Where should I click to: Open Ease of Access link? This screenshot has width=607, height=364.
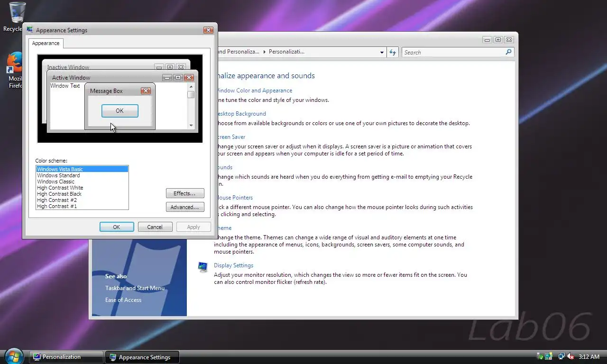123,300
